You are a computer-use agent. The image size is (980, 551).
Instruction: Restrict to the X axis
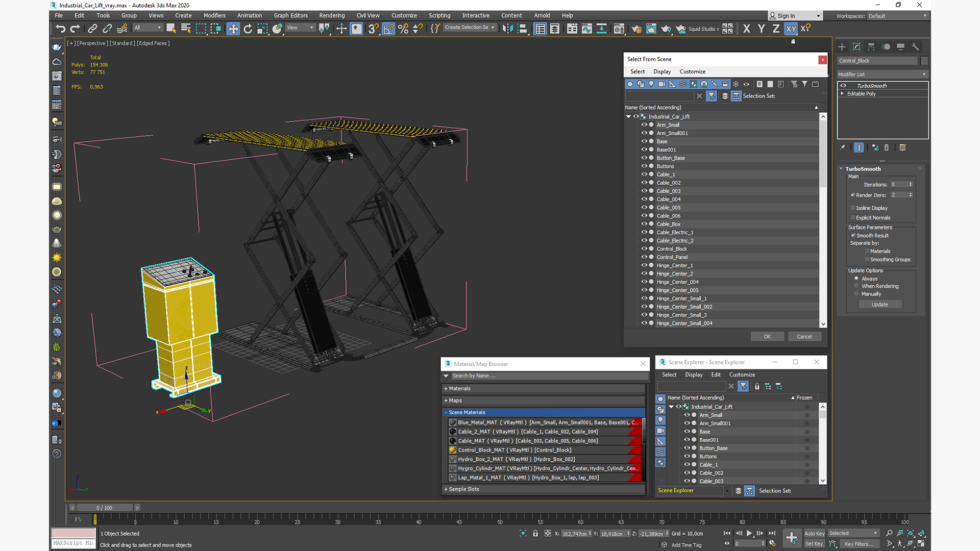click(x=747, y=29)
